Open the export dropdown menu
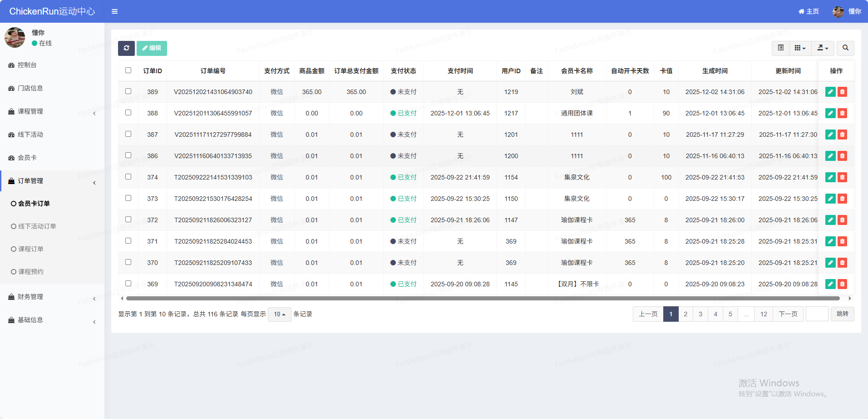The image size is (868, 419). 823,48
